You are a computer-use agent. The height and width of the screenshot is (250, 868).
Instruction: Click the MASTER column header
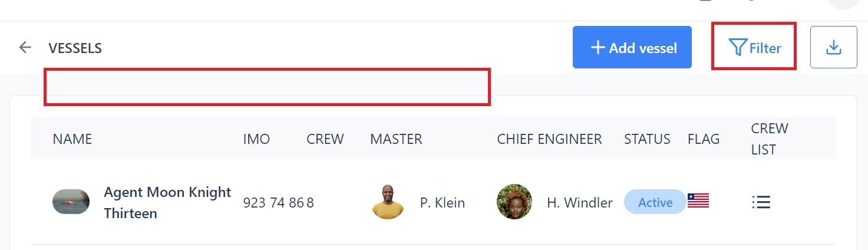396,139
